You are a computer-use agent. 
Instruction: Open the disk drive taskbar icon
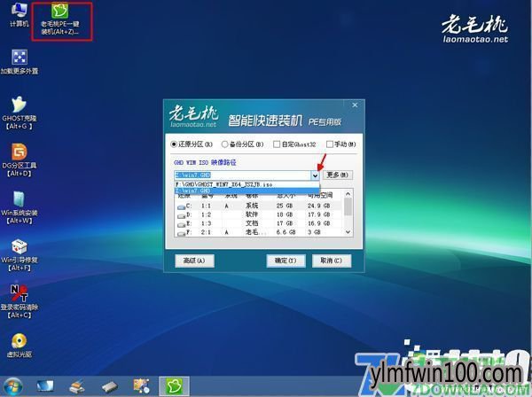coord(110,386)
